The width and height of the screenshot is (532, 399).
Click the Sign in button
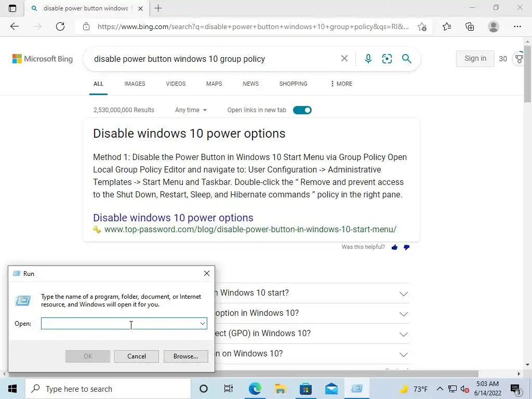[x=475, y=58]
